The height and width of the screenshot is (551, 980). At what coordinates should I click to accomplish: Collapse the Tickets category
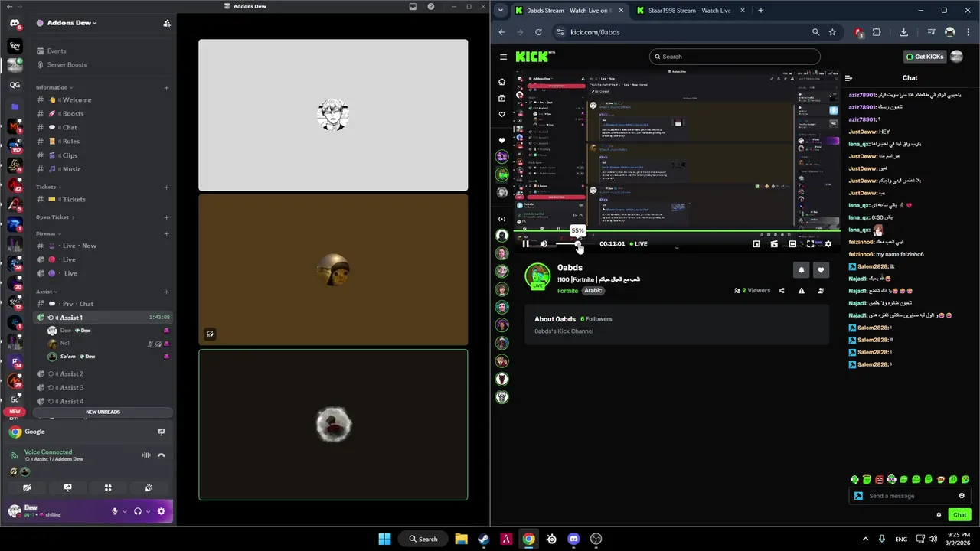point(48,187)
